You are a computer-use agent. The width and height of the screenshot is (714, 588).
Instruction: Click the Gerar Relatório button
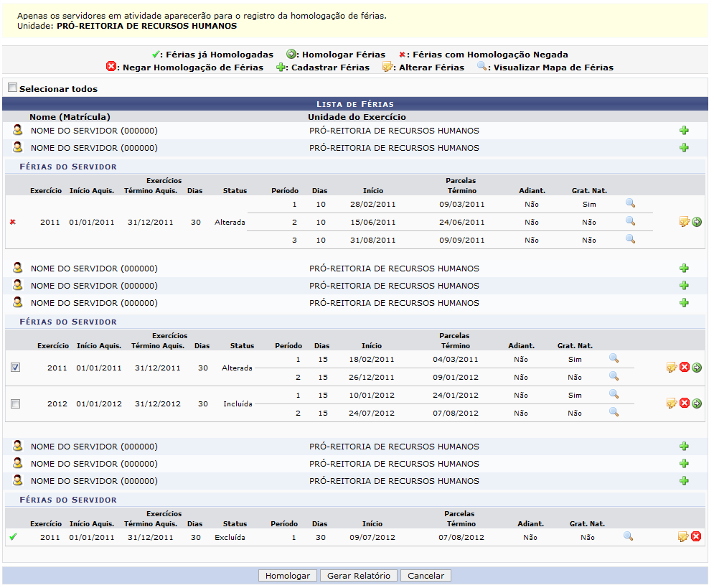(x=359, y=576)
